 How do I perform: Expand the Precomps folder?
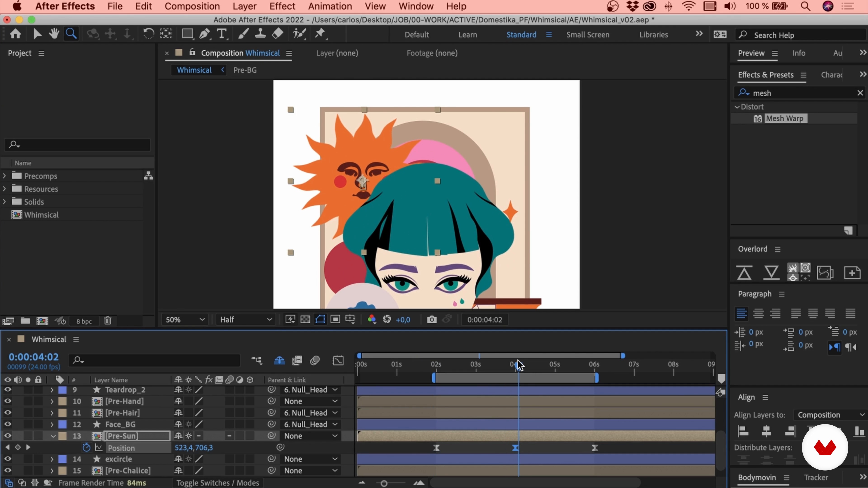click(4, 176)
